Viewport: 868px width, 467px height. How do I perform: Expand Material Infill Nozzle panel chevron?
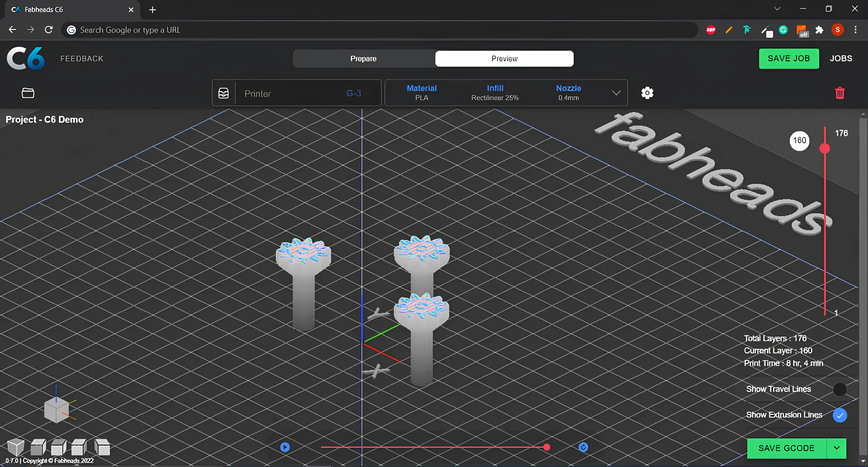pyautogui.click(x=616, y=93)
